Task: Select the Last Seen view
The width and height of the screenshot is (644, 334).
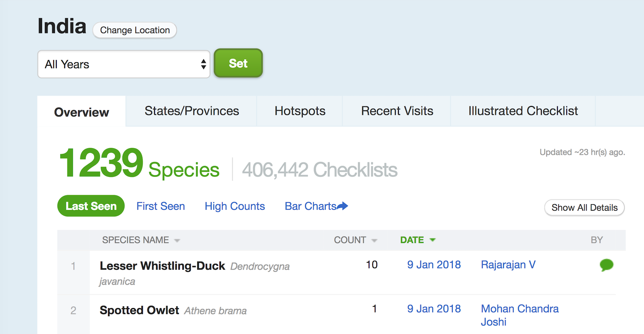Action: (91, 206)
